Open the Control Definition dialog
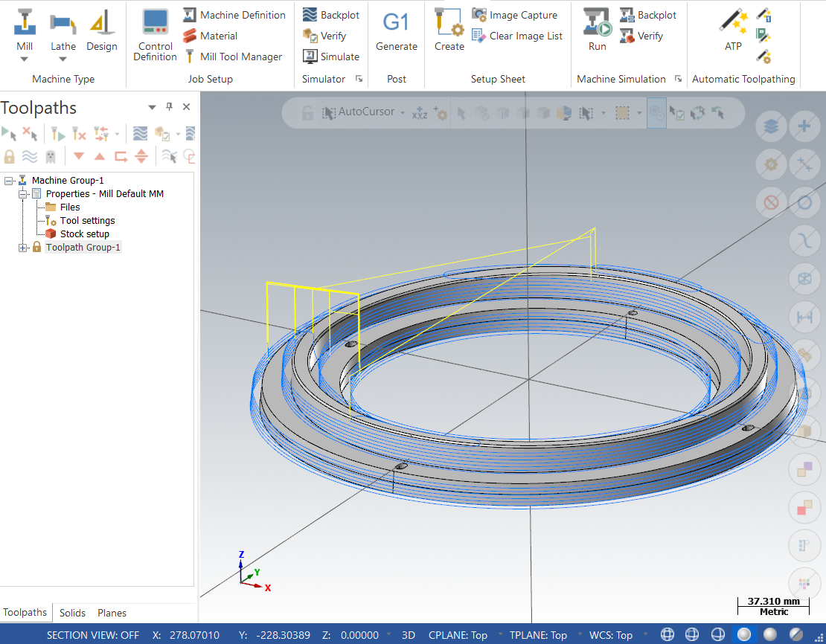Screen dimensions: 826x644 point(155,35)
